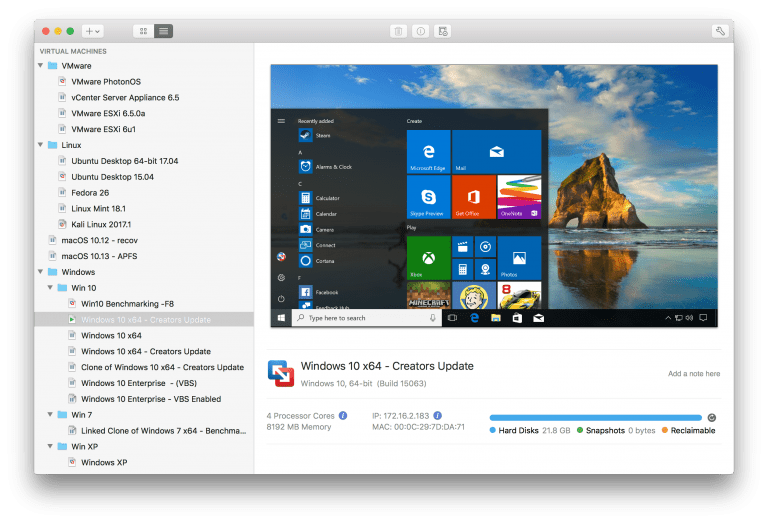Open the snapshots toolbar icon

(x=442, y=31)
